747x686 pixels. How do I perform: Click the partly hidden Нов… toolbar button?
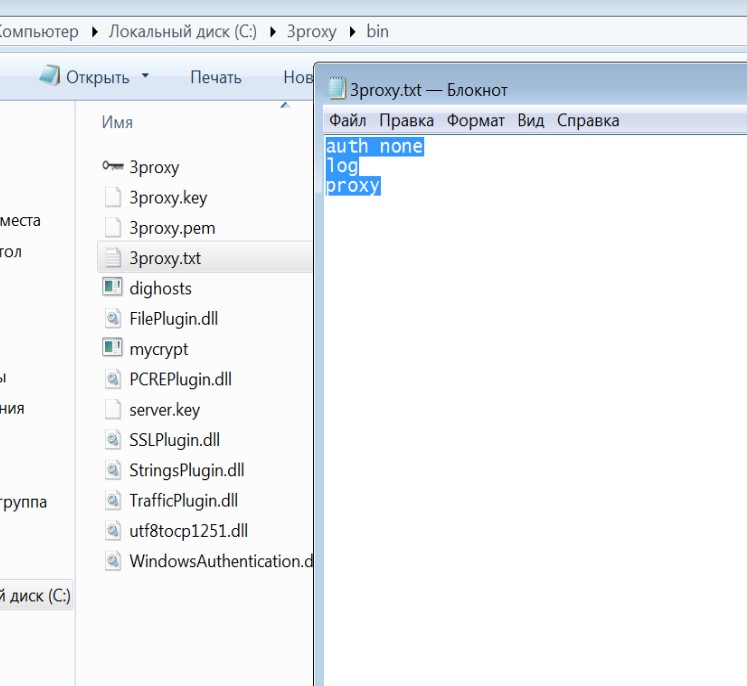(298, 77)
